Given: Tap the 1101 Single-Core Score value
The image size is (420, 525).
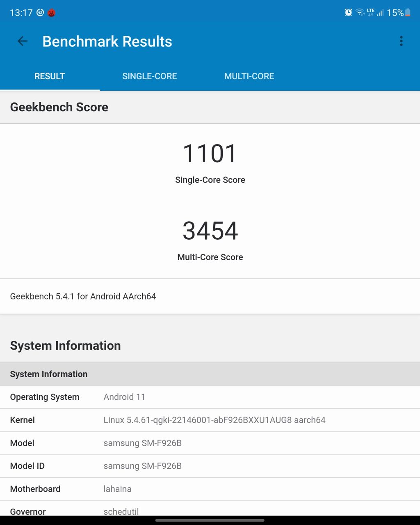Looking at the screenshot, I should pyautogui.click(x=210, y=154).
